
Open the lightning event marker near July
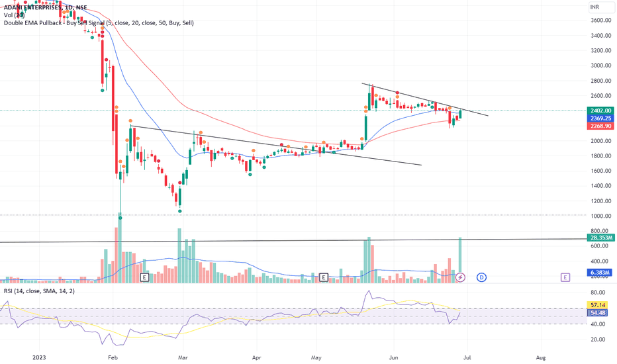pos(460,277)
